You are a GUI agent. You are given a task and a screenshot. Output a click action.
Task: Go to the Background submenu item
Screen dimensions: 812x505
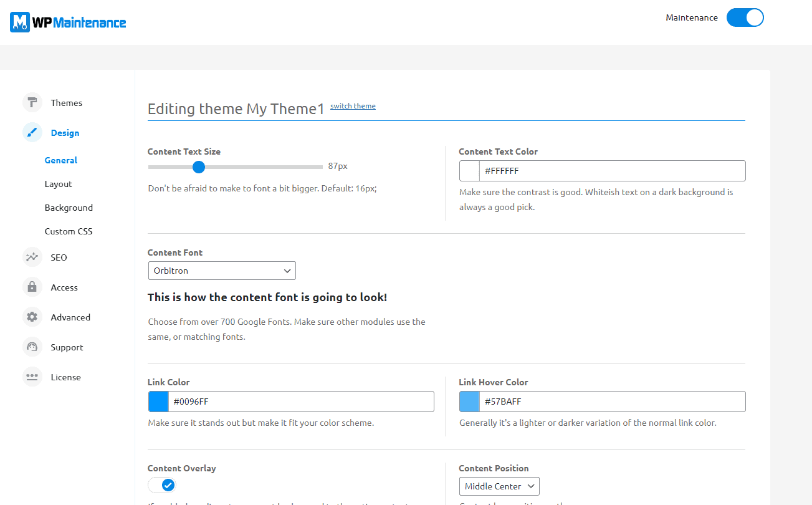pos(69,208)
